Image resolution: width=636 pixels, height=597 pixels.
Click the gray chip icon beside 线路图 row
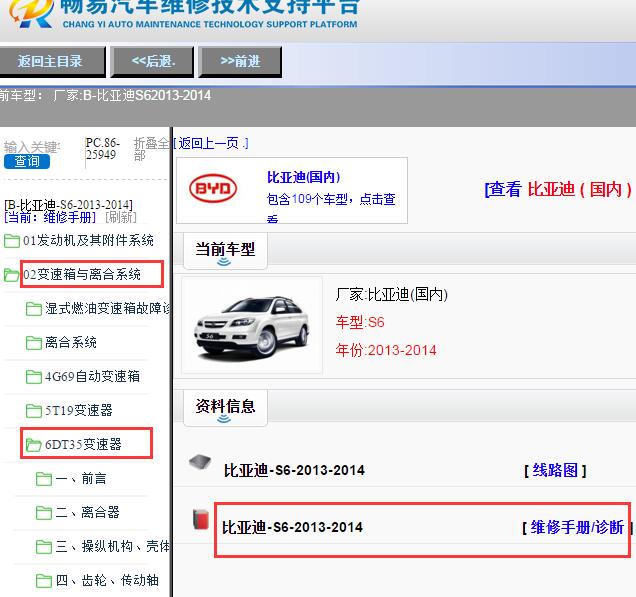(200, 463)
